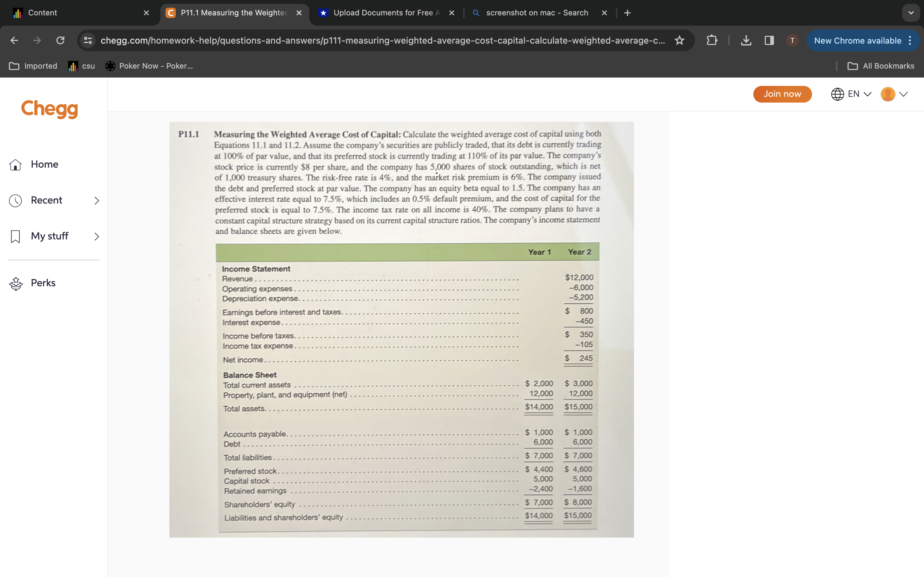The height and width of the screenshot is (577, 924).
Task: Open the tab search chevron at top right
Action: pyautogui.click(x=911, y=13)
